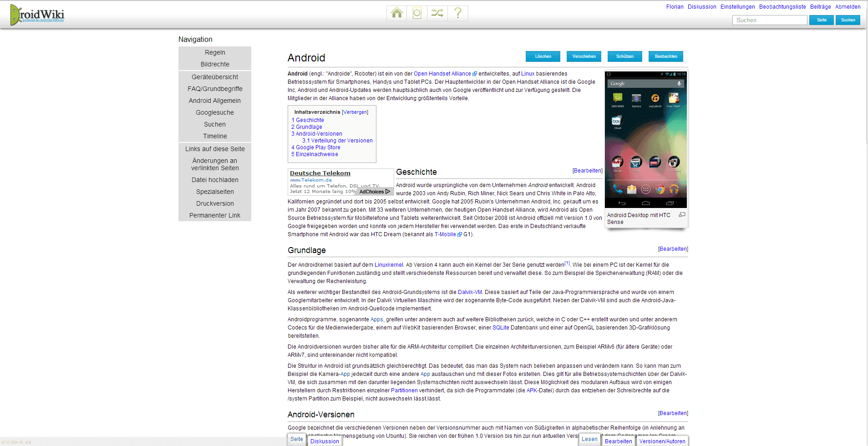The image size is (868, 446).
Task: Click the Suchen search input field
Action: (770, 20)
